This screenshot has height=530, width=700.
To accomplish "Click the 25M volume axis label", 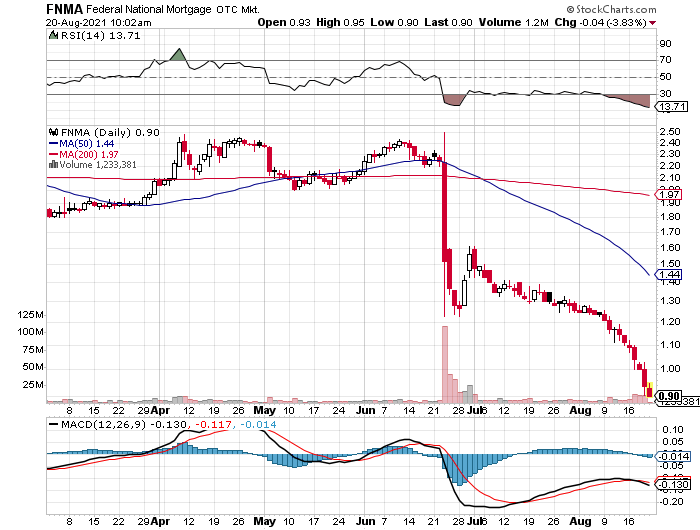I will coord(33,384).
